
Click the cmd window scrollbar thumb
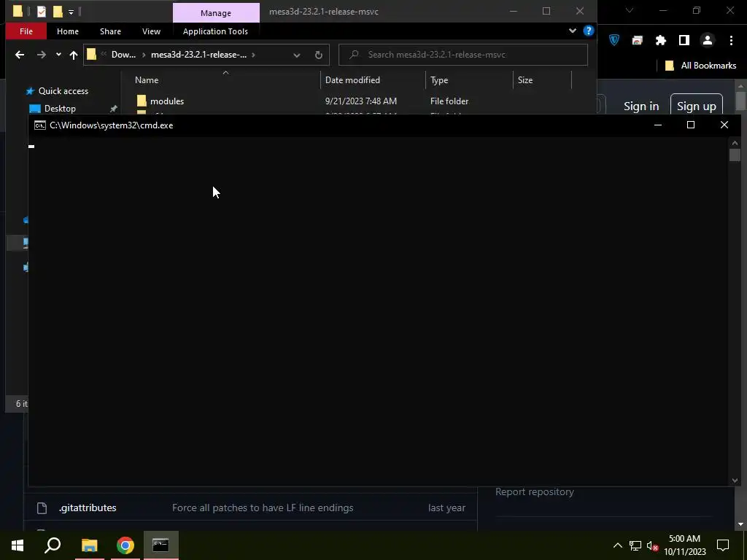coord(735,155)
